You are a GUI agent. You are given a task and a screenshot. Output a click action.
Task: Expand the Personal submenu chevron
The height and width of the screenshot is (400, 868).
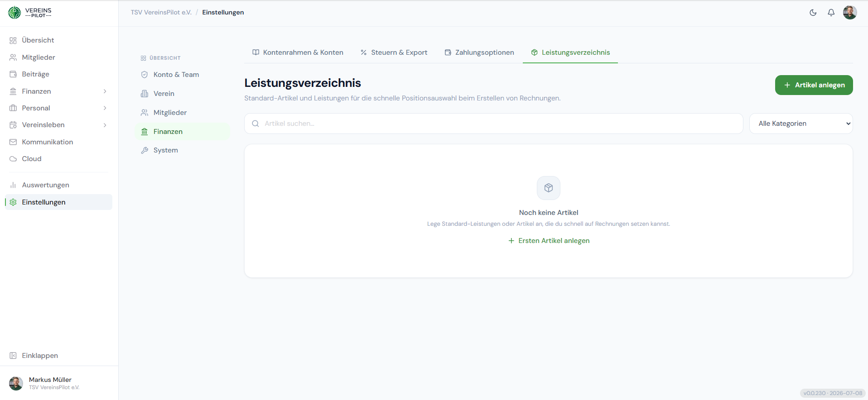coord(105,108)
